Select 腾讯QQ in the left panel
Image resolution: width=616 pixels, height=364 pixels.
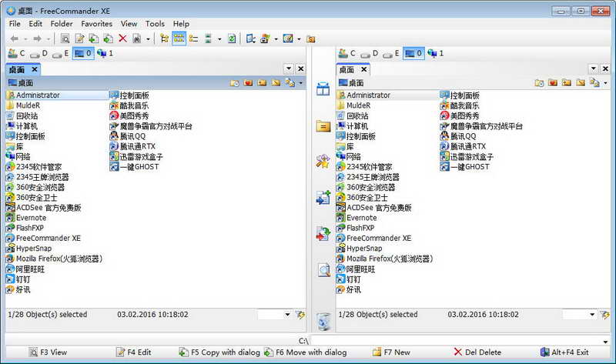pyautogui.click(x=128, y=136)
